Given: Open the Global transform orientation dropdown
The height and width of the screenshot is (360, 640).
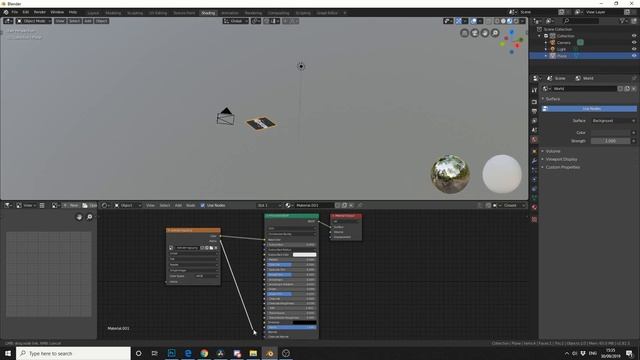Looking at the screenshot, I should [x=236, y=21].
